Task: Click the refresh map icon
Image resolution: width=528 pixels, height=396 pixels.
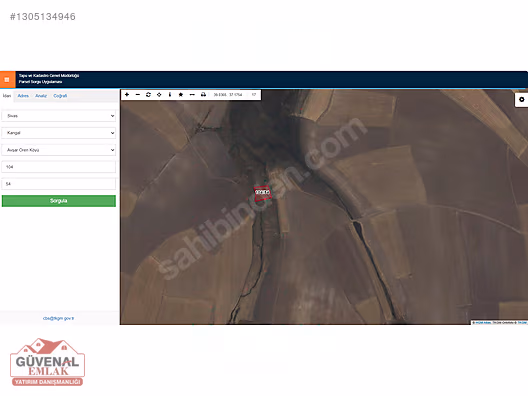Action: tap(148, 95)
